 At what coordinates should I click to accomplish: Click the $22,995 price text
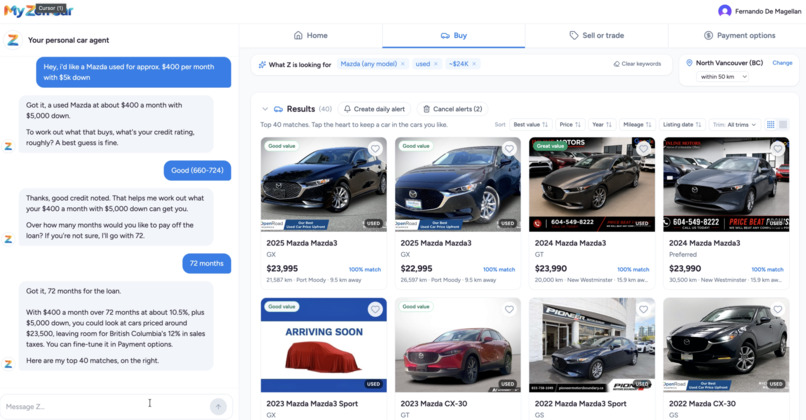(416, 268)
